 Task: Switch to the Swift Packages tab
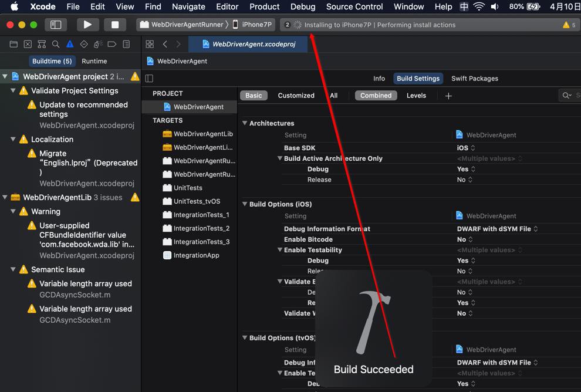(x=475, y=79)
